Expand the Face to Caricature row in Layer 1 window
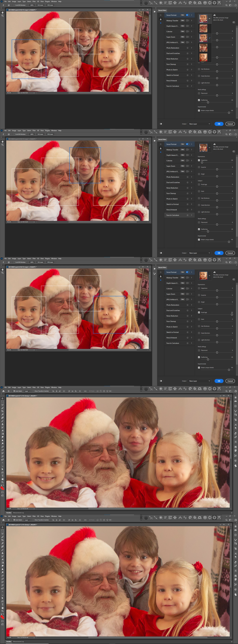The height and width of the screenshot is (644, 238). click(192, 215)
